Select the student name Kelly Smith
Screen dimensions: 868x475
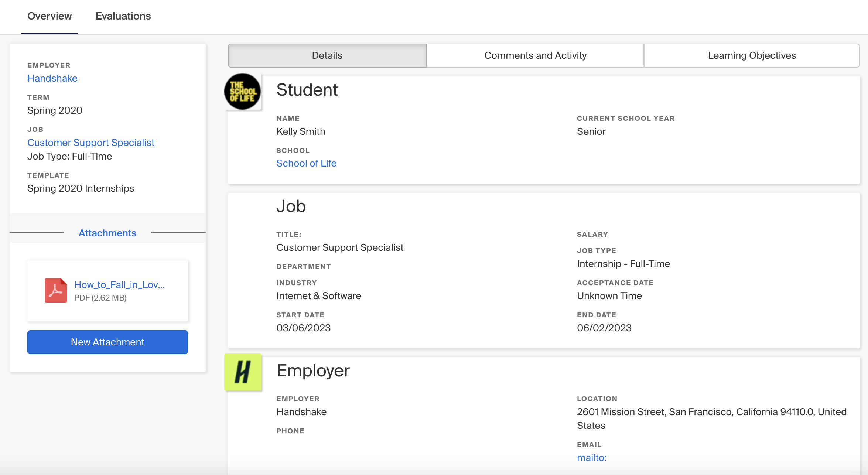click(301, 131)
